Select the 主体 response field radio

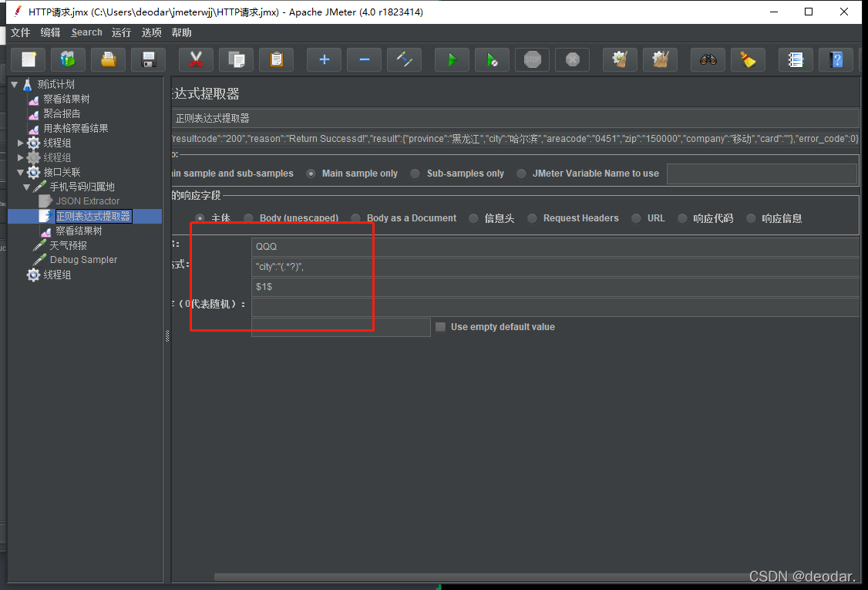tap(200, 218)
